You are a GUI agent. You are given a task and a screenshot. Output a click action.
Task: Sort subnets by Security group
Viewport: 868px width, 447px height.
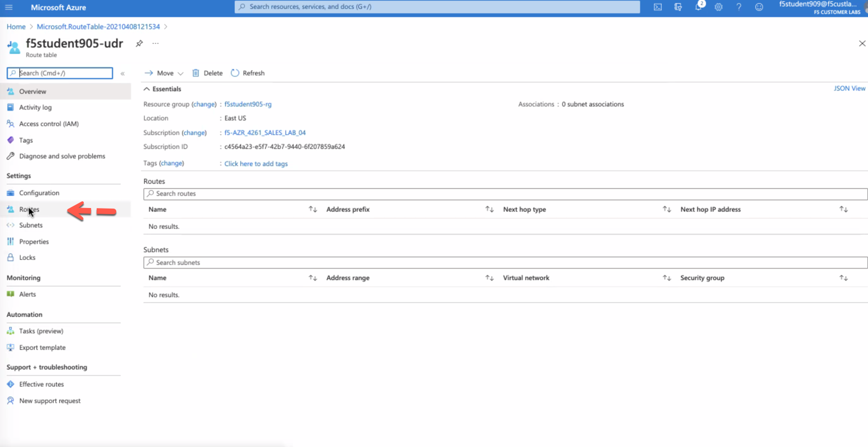click(x=843, y=278)
